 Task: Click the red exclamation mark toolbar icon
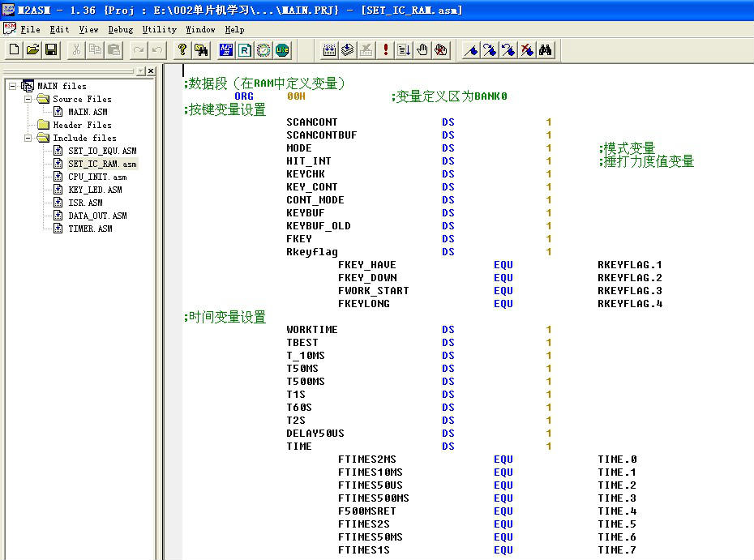(x=386, y=50)
